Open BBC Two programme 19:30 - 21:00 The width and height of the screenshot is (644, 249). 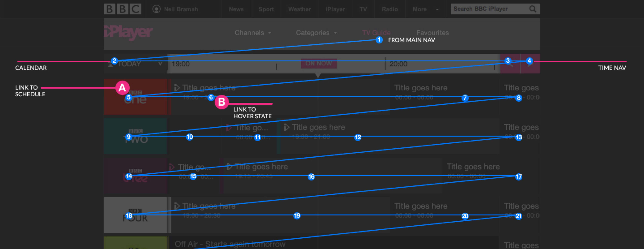[390, 136]
